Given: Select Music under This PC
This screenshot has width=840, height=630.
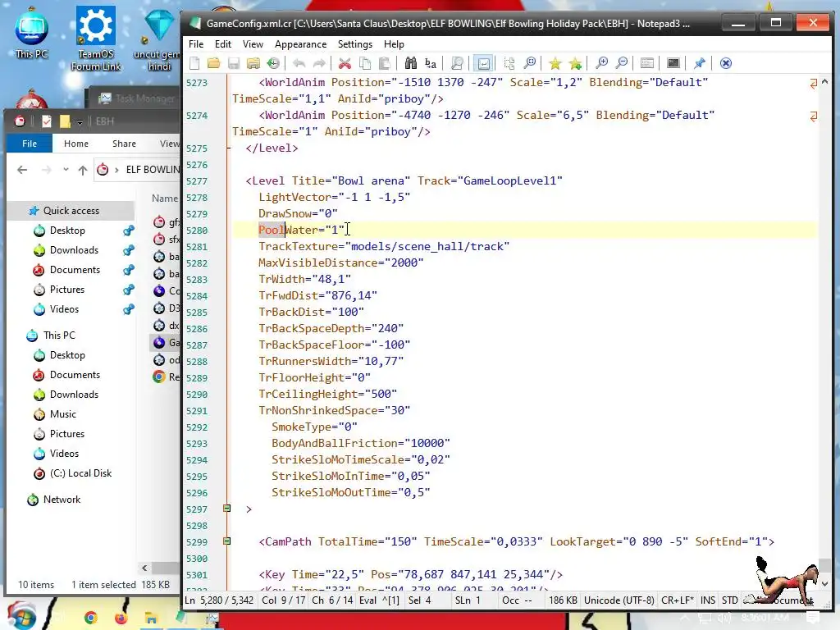Looking at the screenshot, I should pyautogui.click(x=62, y=414).
